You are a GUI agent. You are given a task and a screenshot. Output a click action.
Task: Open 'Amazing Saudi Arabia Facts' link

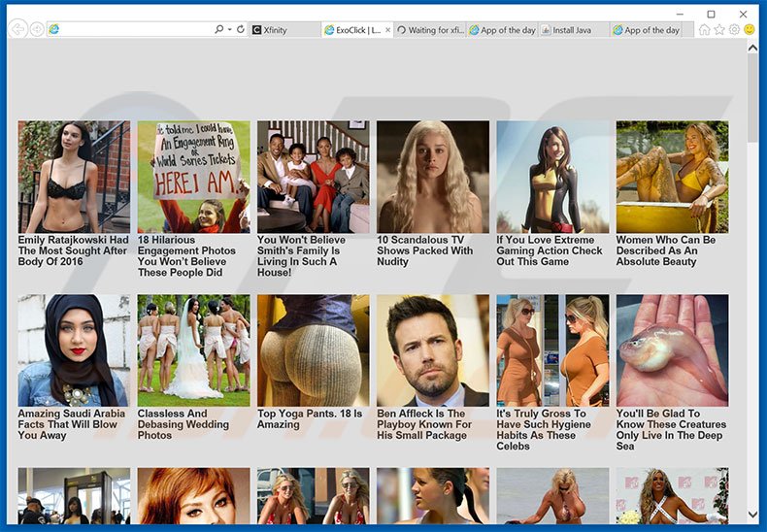(72, 424)
